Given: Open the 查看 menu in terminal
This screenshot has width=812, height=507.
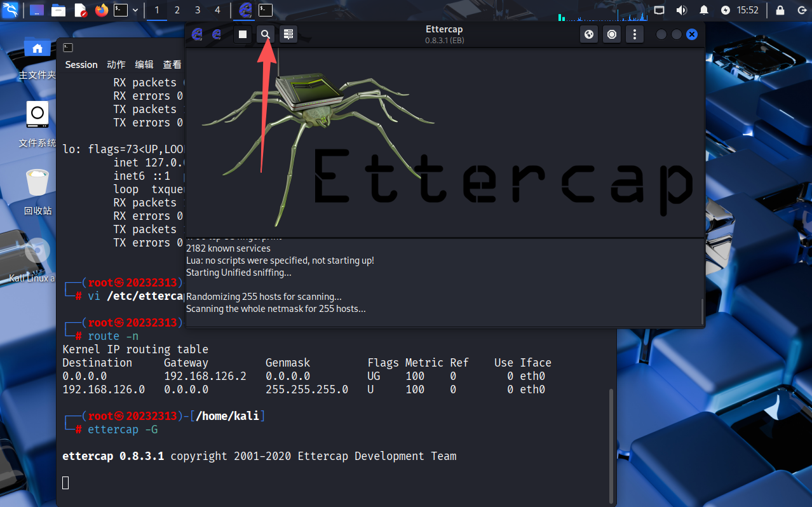Looking at the screenshot, I should click(172, 65).
